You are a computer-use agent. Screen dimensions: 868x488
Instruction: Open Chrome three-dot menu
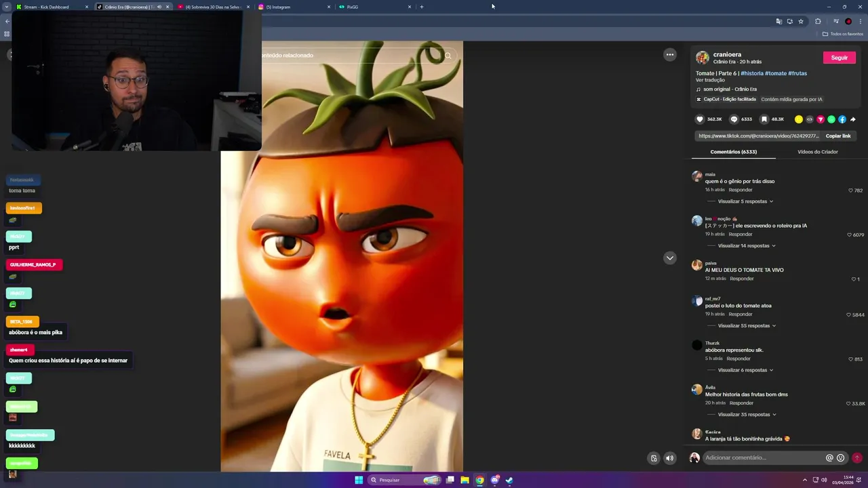(859, 21)
